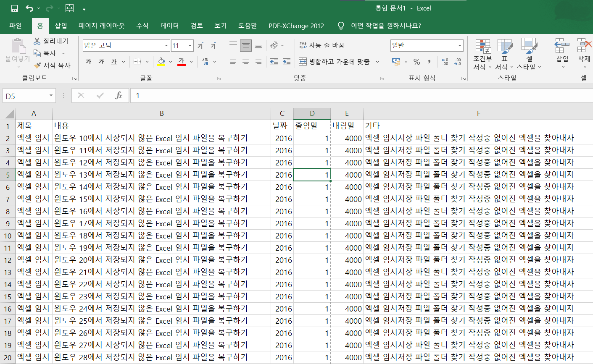Viewport: 593px width, 364px height.
Task: Switch to the 데이터 ribbon tab
Action: pos(169,25)
